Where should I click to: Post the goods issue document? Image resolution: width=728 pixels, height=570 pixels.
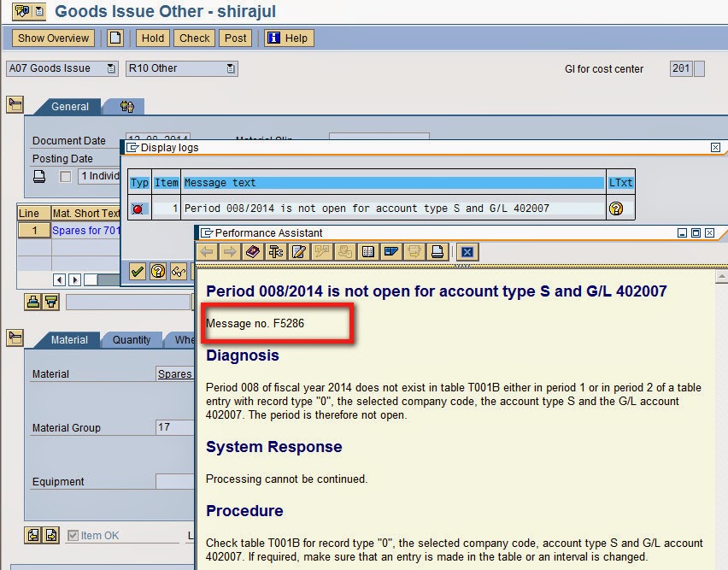235,38
